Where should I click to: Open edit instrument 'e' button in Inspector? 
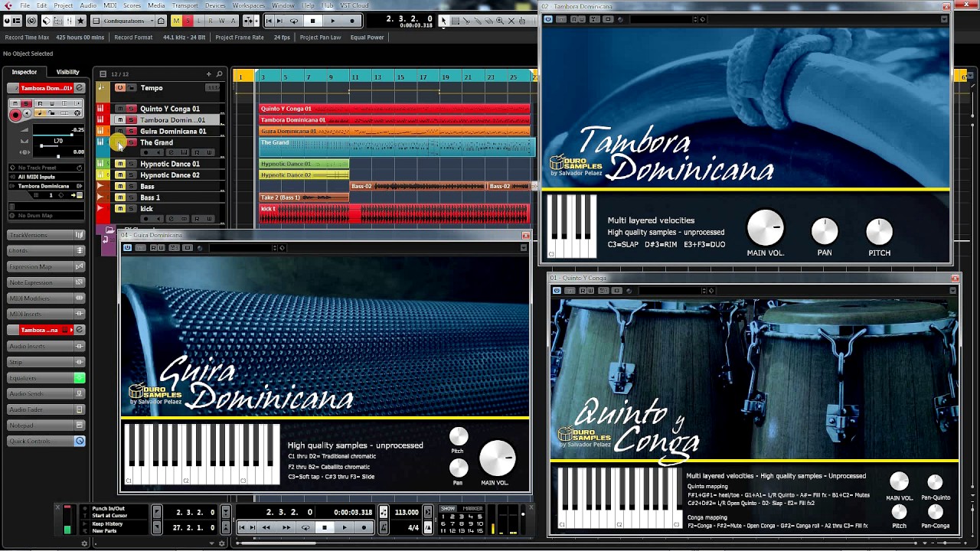pyautogui.click(x=79, y=88)
